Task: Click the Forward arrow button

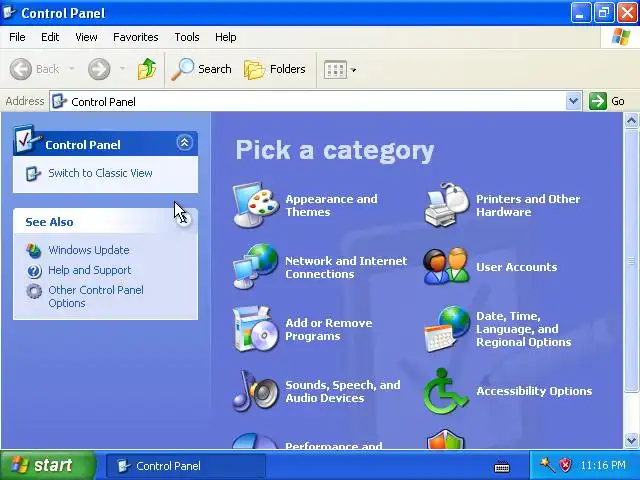Action: pos(99,69)
